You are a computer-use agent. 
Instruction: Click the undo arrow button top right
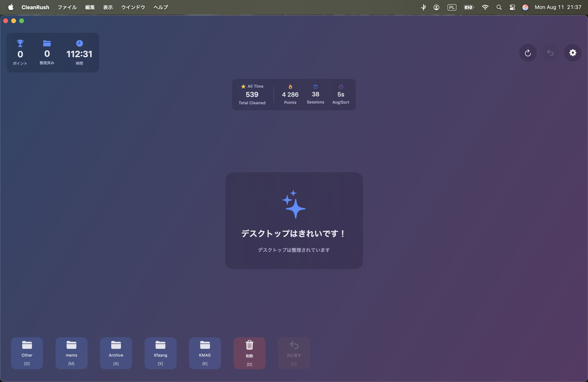(x=550, y=53)
